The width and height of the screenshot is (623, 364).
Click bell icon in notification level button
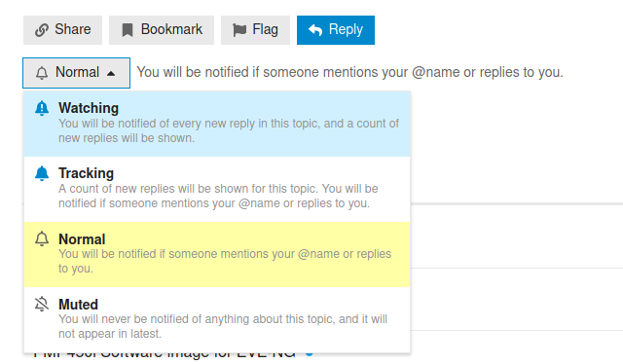(42, 73)
